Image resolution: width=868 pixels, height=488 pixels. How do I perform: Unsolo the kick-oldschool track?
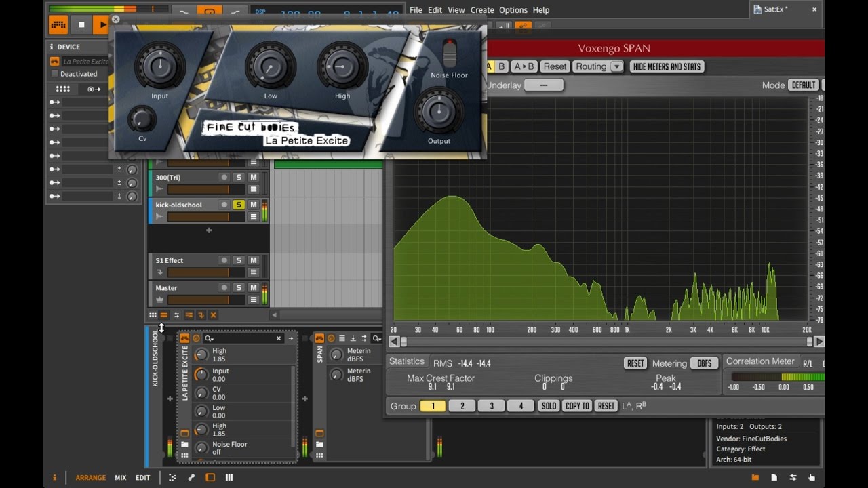tap(239, 205)
